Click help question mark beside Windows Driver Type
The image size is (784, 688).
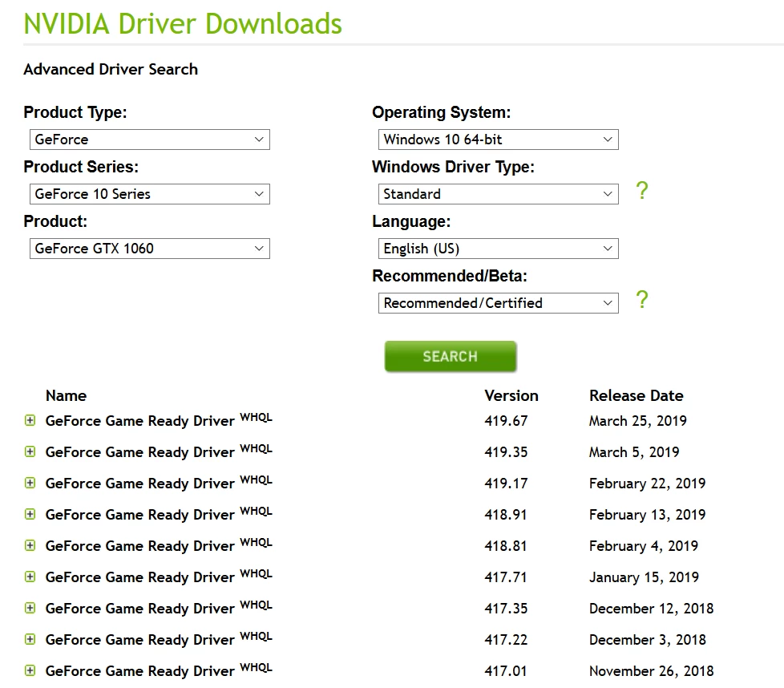(x=642, y=191)
